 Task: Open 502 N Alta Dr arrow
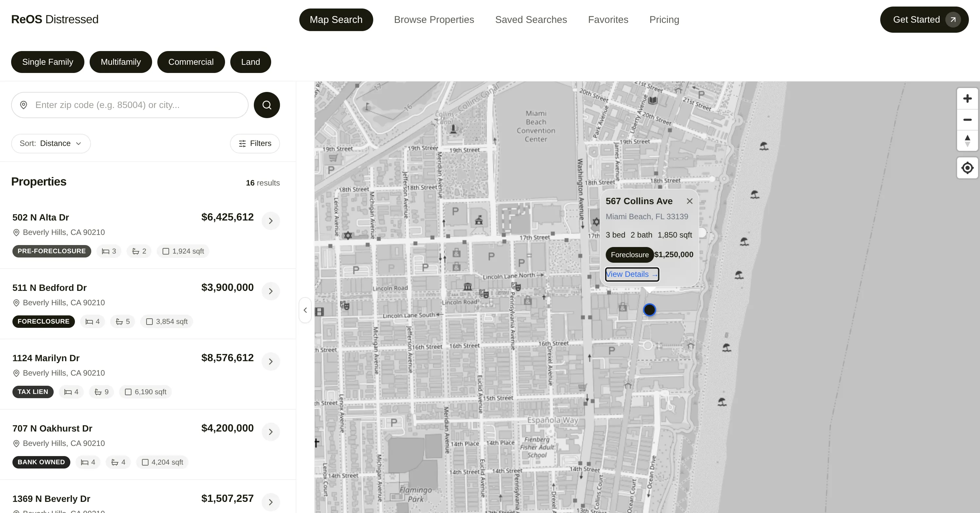[271, 221]
